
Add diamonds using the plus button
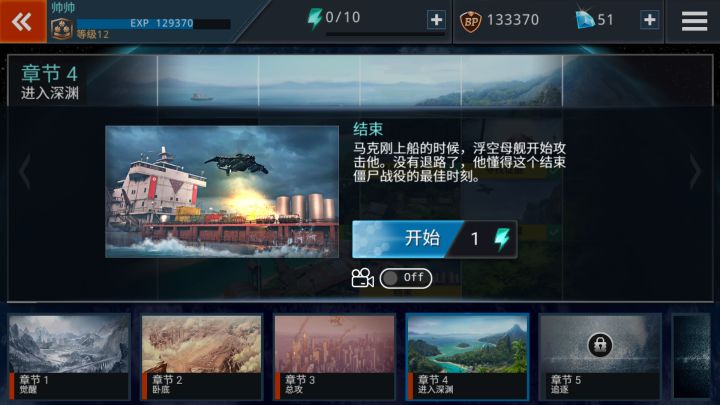(649, 20)
